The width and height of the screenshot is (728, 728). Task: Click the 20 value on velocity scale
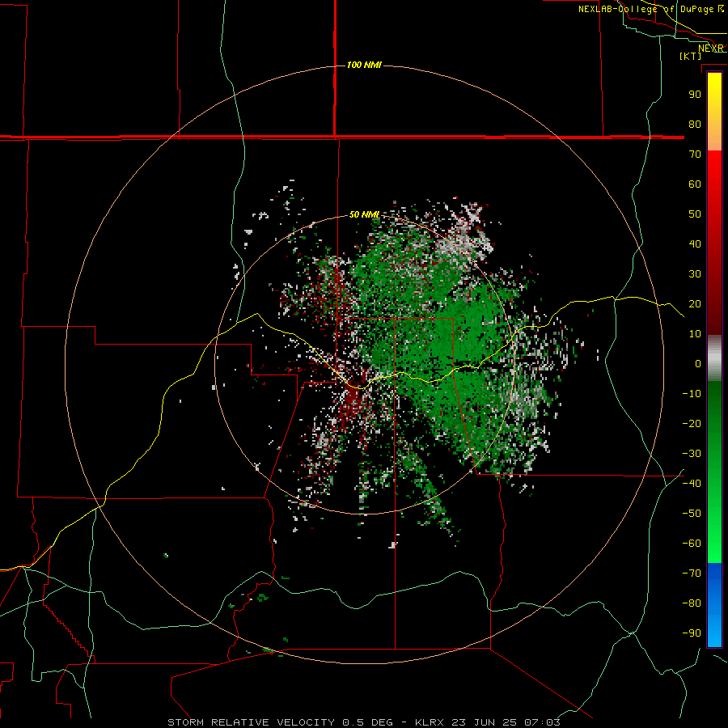click(695, 304)
